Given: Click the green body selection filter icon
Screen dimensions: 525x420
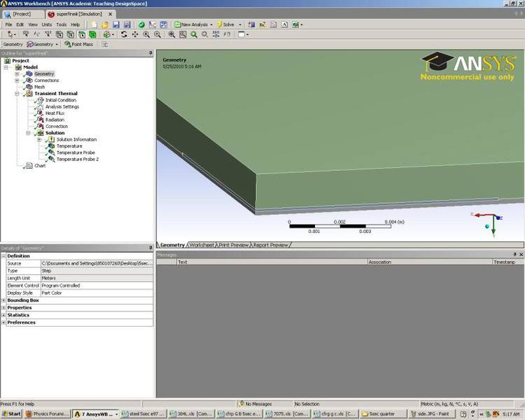Looking at the screenshot, I should 92,34.
